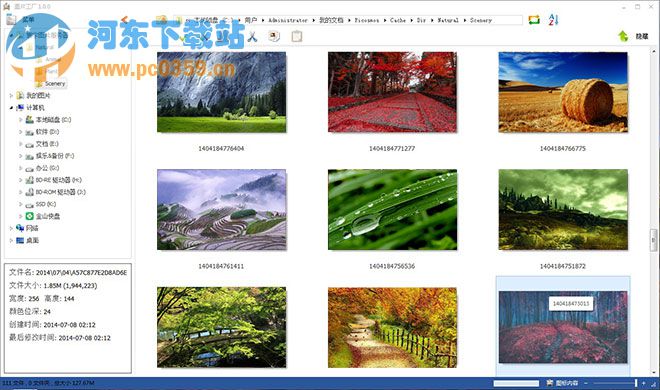This screenshot has height=390, width=660.
Task: Click the zoom in plus in the status bar
Action: (644, 383)
